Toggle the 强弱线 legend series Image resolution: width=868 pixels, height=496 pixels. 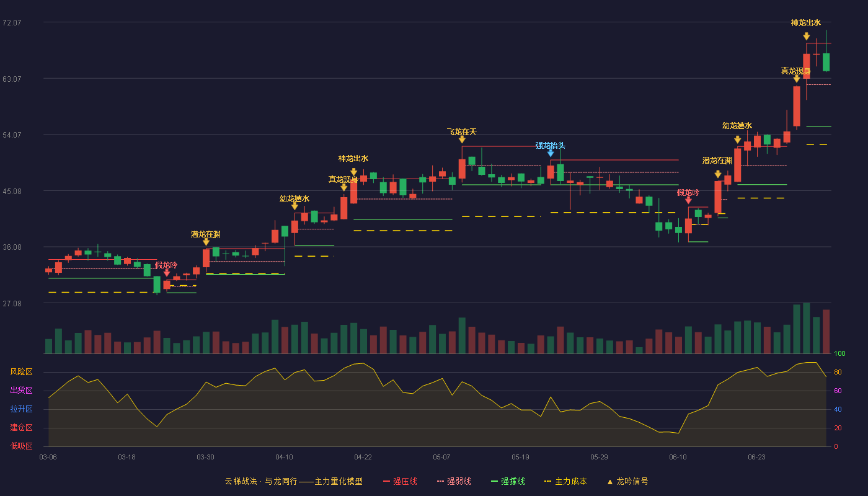click(x=454, y=481)
